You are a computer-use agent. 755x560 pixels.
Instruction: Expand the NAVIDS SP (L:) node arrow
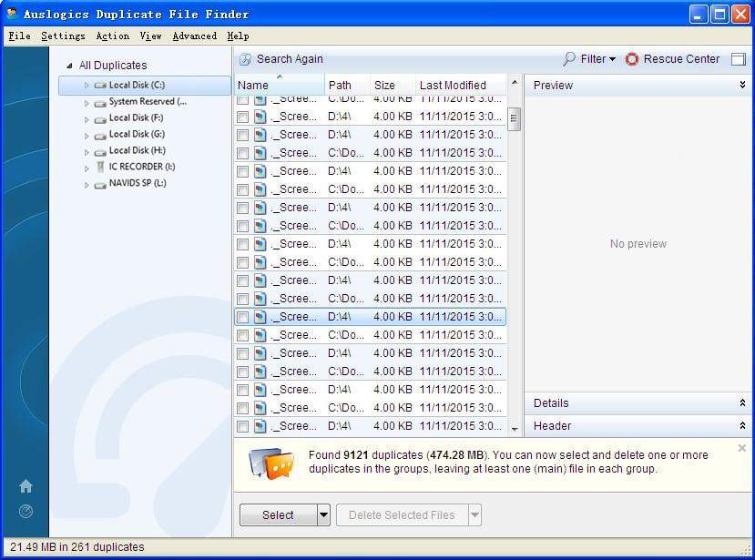pyautogui.click(x=87, y=185)
